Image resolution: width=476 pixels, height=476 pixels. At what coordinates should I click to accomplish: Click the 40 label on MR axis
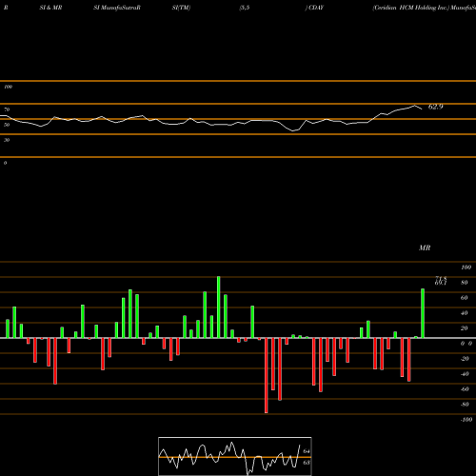click(465, 313)
